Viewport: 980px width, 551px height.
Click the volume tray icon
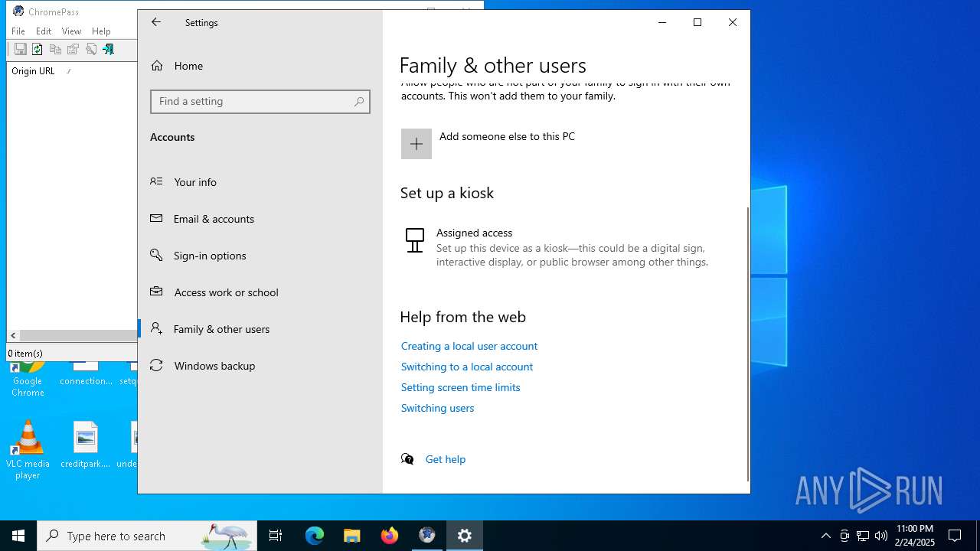click(x=881, y=536)
